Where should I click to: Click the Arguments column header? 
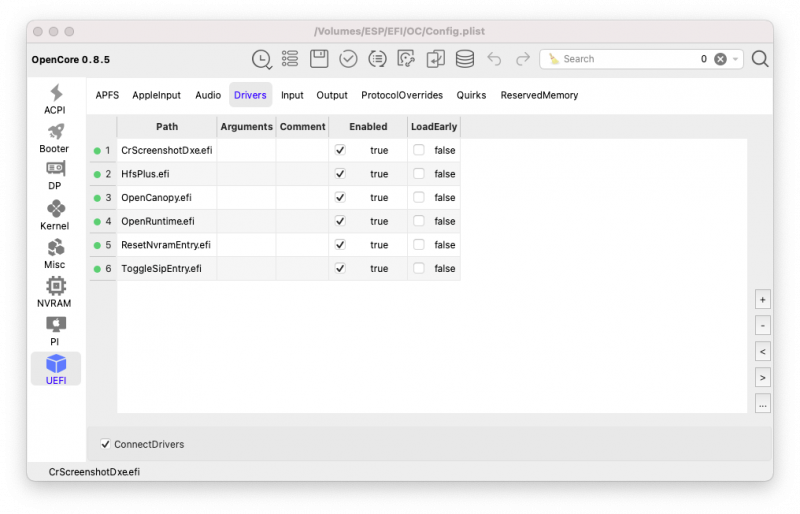click(246, 127)
